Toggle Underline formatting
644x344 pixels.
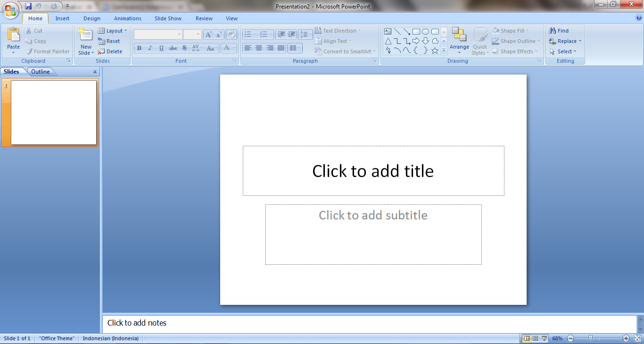[162, 48]
